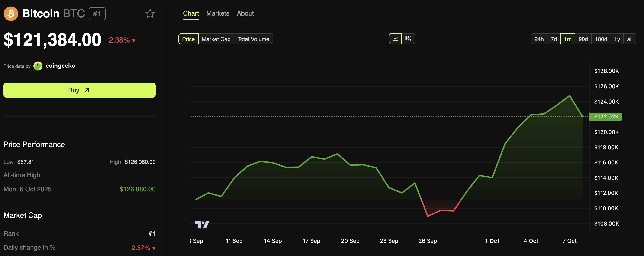
Task: Select the line chart icon
Action: (396, 39)
